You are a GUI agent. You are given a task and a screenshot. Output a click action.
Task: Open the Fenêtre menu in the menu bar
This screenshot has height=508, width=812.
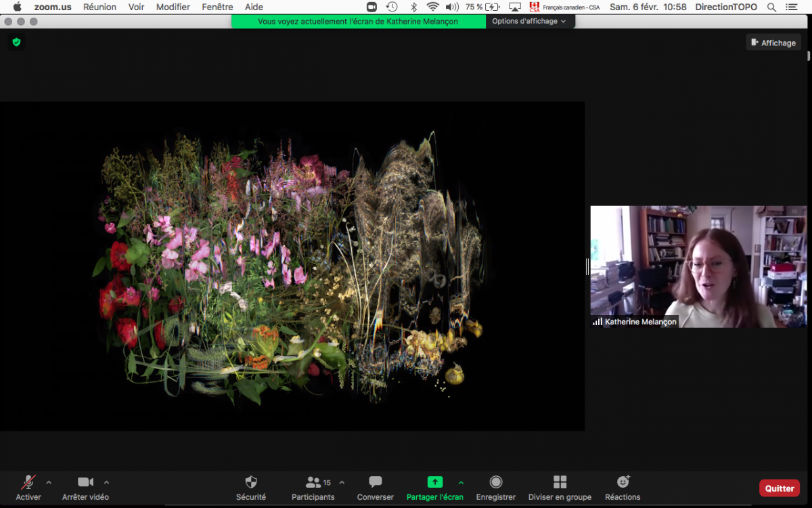[217, 7]
